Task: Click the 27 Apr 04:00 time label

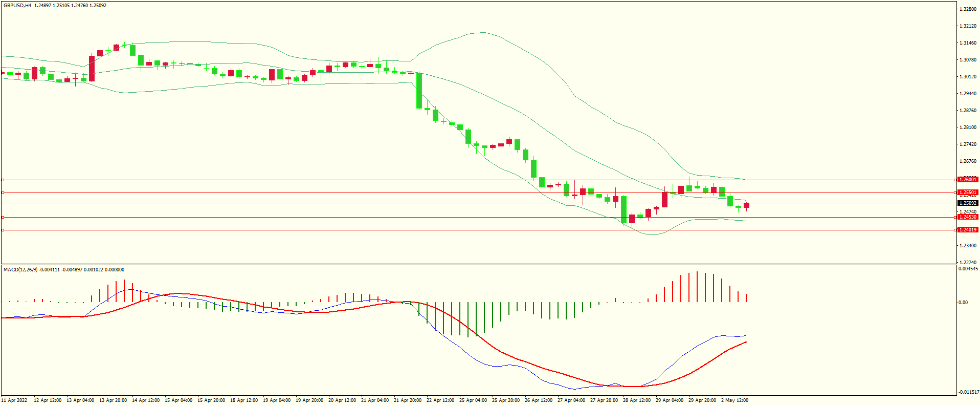Action: coord(571,400)
